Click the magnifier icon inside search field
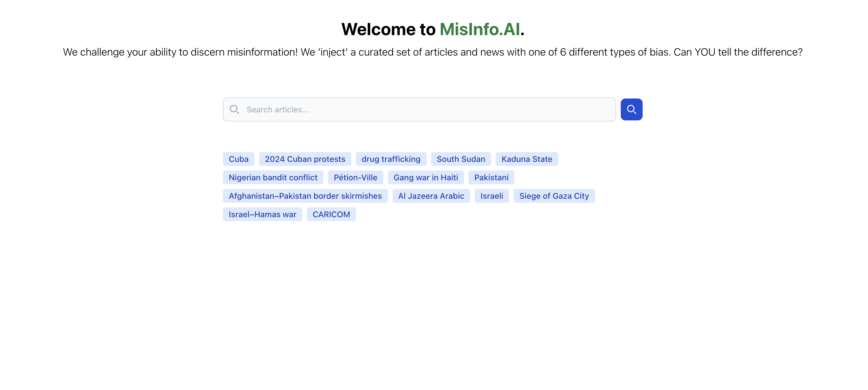The width and height of the screenshot is (868, 390). 235,109
